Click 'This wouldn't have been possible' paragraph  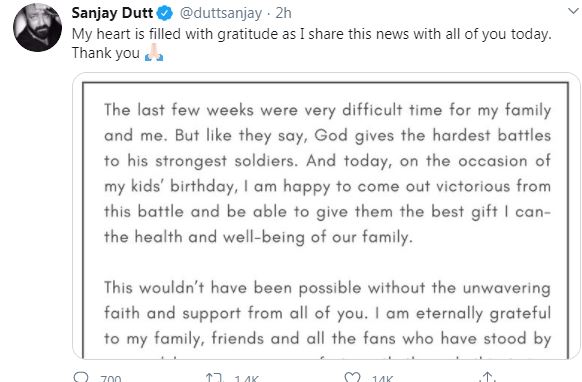327,314
